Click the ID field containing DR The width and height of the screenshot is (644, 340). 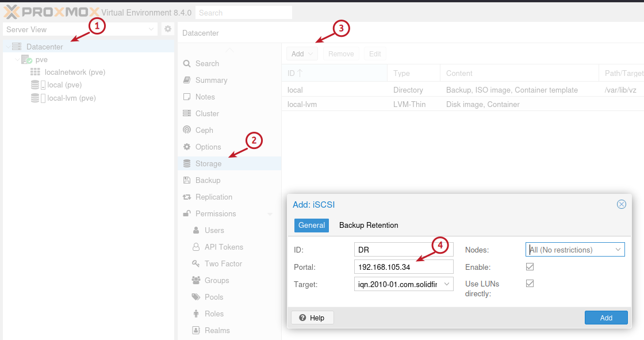(404, 250)
